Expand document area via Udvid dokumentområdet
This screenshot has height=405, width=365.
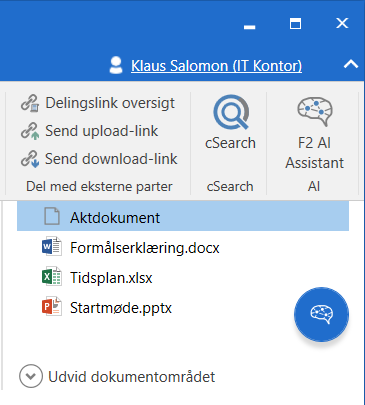pos(117,377)
